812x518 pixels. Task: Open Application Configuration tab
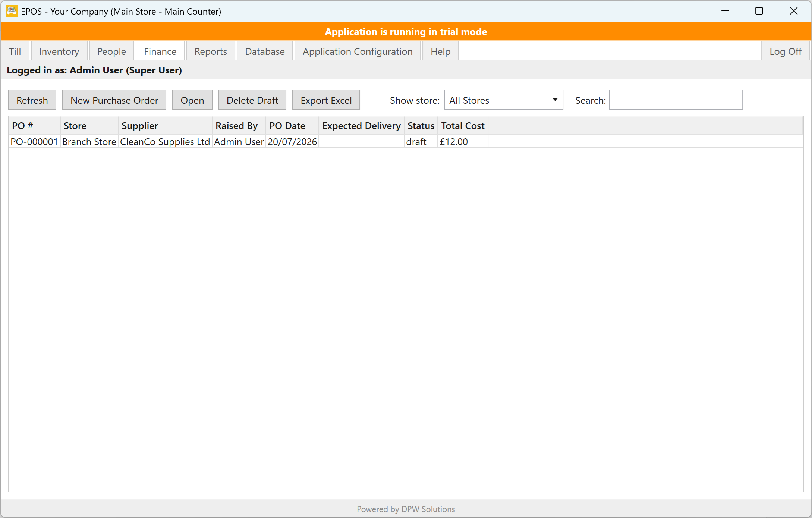(x=358, y=51)
